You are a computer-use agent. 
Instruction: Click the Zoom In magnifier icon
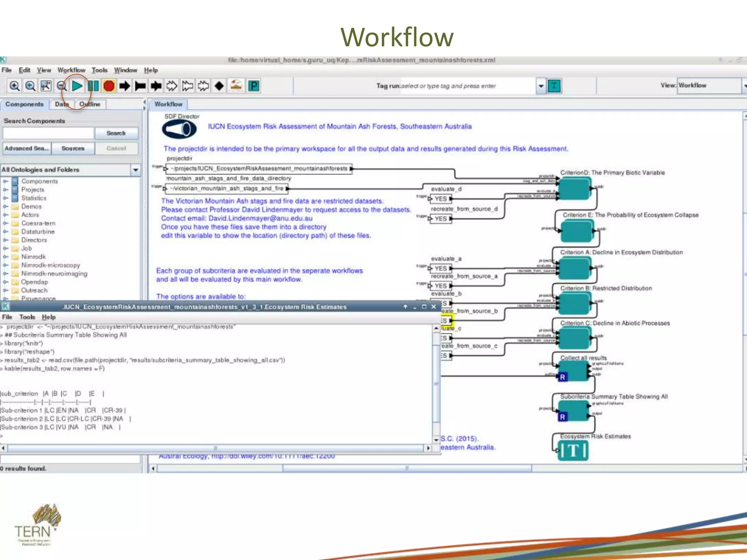[x=14, y=86]
